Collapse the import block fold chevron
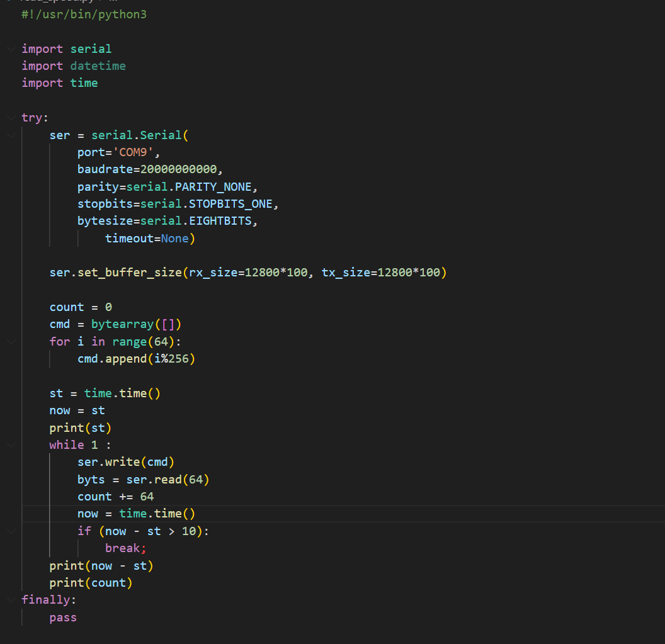 pos(11,49)
